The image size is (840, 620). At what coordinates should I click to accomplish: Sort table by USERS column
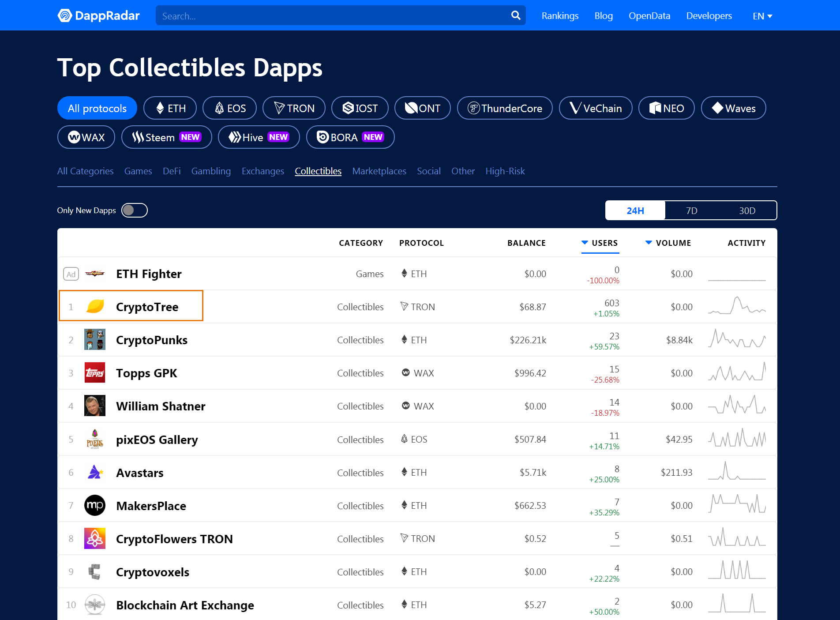tap(600, 243)
